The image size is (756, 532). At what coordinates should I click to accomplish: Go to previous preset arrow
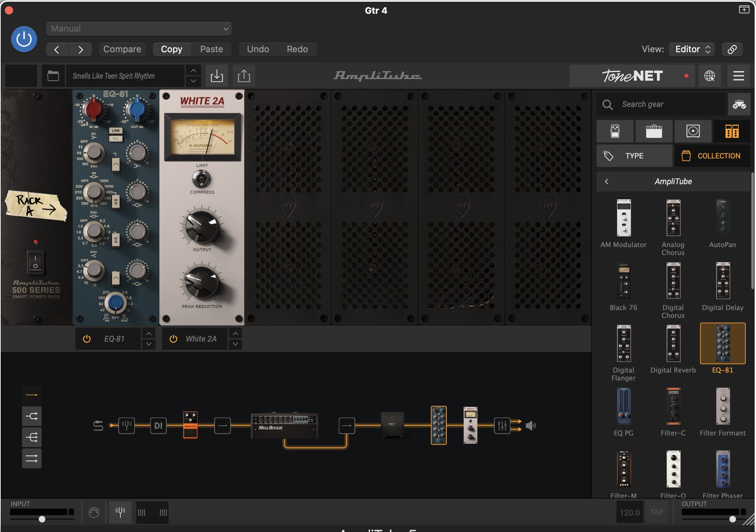[57, 49]
